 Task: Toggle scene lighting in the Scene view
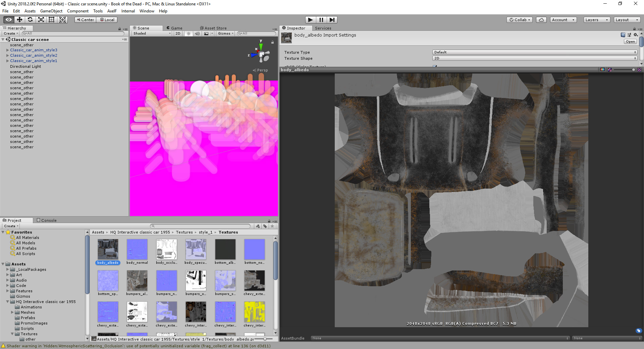click(x=189, y=34)
